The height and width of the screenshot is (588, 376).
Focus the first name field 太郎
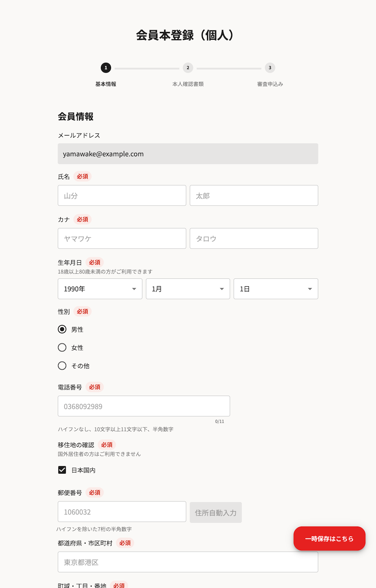(254, 195)
